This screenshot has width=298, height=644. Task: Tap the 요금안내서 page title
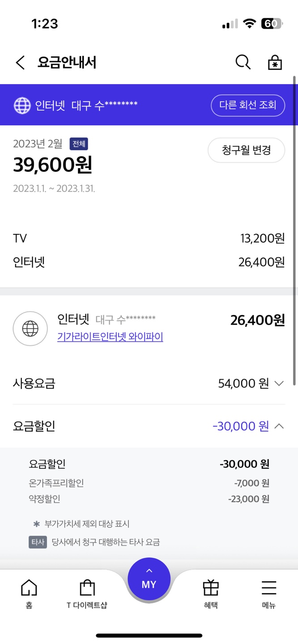tap(67, 63)
